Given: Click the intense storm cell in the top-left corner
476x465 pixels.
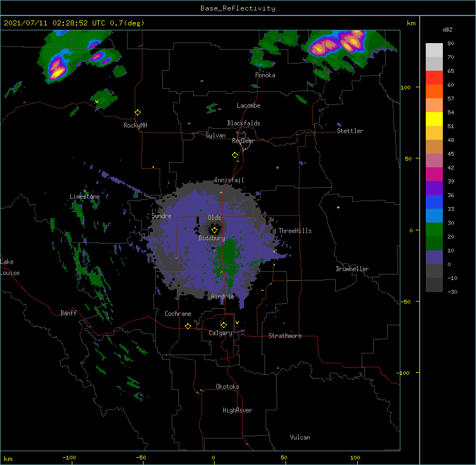Looking at the screenshot, I should [57, 70].
